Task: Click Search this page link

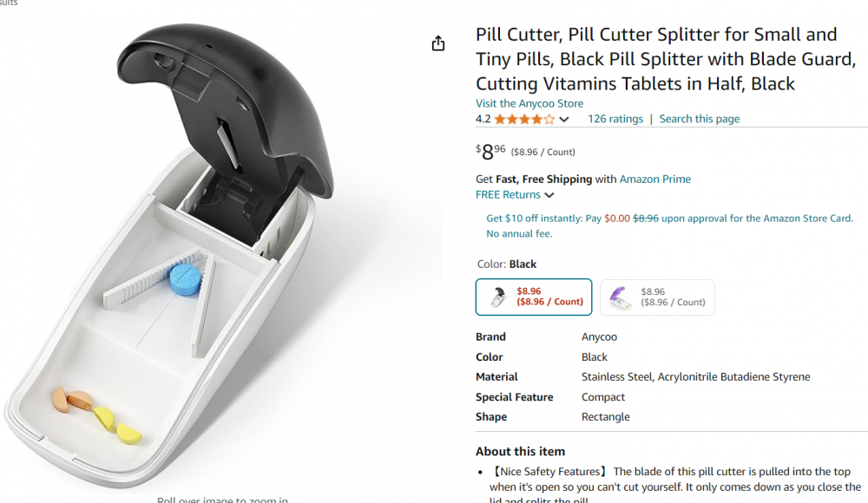Action: click(x=699, y=119)
